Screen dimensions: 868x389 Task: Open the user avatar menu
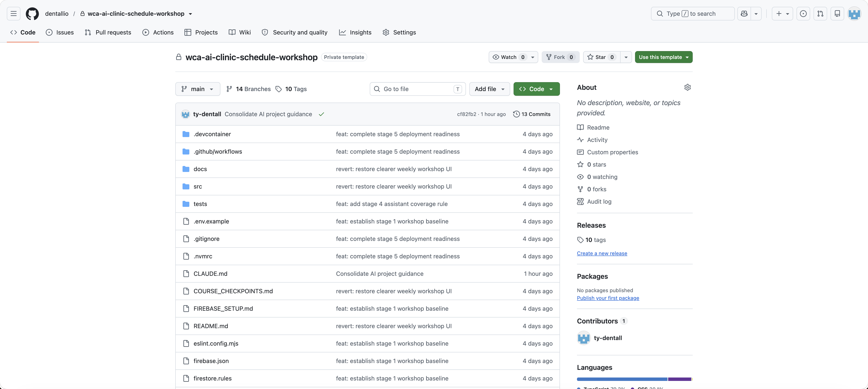point(854,13)
